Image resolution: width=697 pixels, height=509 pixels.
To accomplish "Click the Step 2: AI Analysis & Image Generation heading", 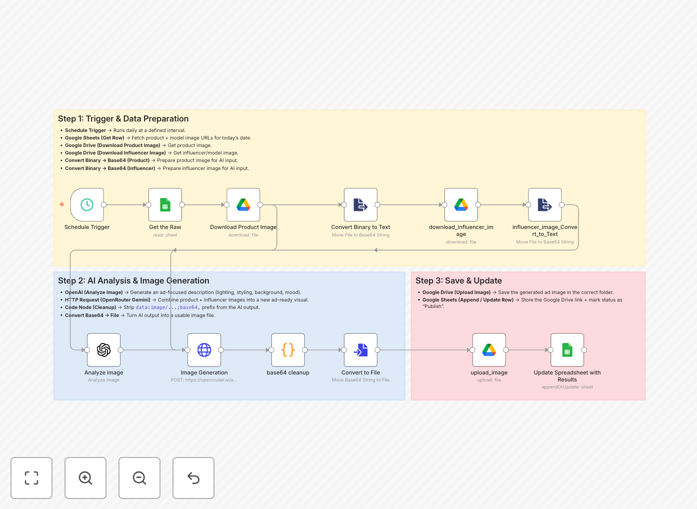I will click(133, 281).
